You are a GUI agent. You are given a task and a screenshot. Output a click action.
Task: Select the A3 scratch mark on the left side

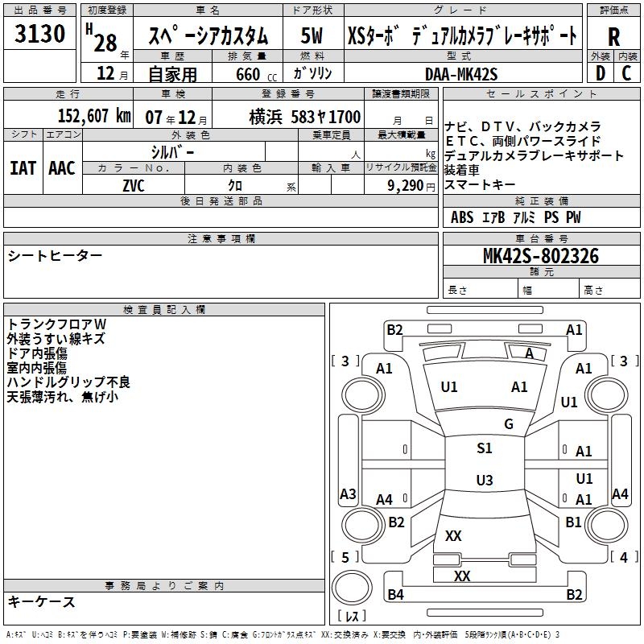[x=348, y=493]
